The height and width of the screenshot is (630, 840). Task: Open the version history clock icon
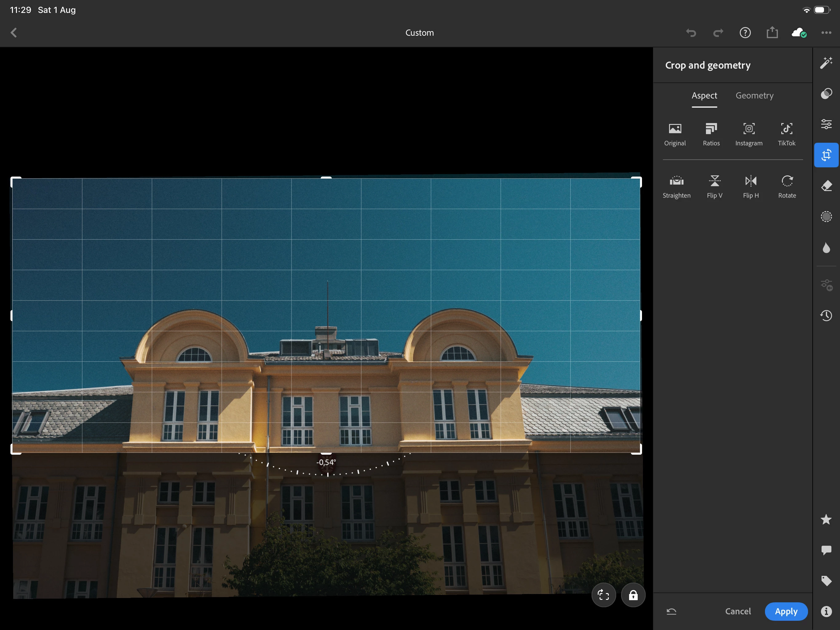point(826,315)
